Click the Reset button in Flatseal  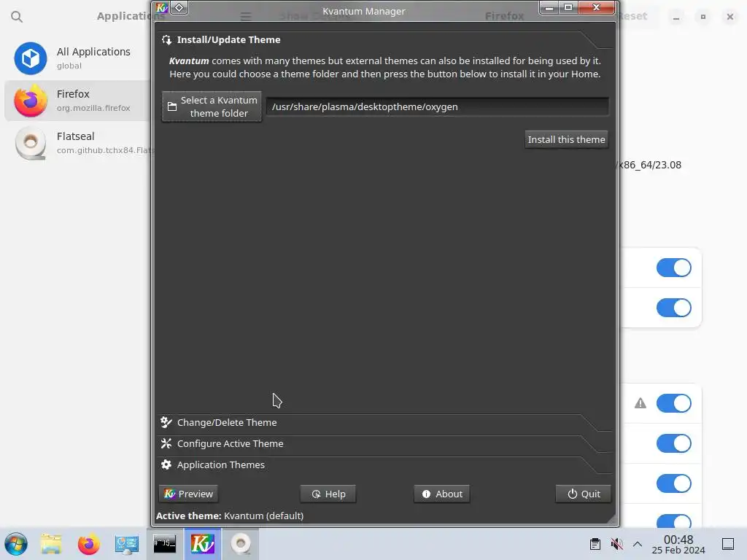tap(634, 16)
